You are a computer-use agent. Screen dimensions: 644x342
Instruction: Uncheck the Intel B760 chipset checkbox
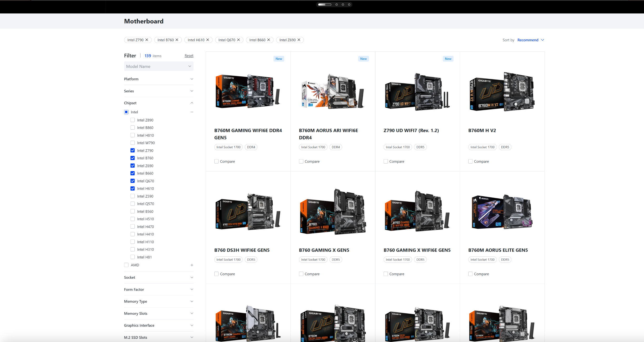pyautogui.click(x=133, y=158)
